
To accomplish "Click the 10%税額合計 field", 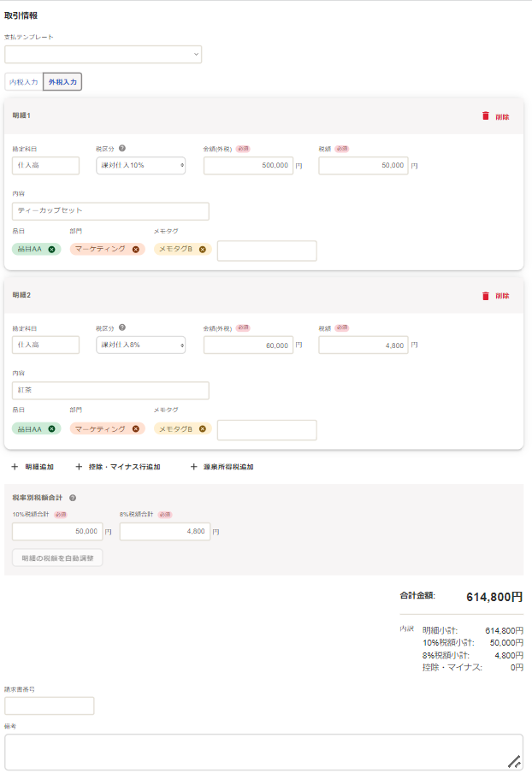I will (57, 532).
